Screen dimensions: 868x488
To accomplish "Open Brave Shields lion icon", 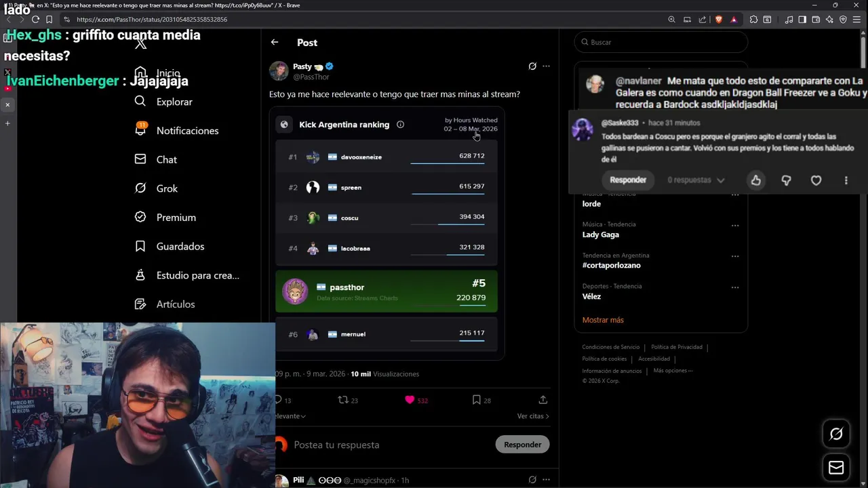I will pos(719,20).
